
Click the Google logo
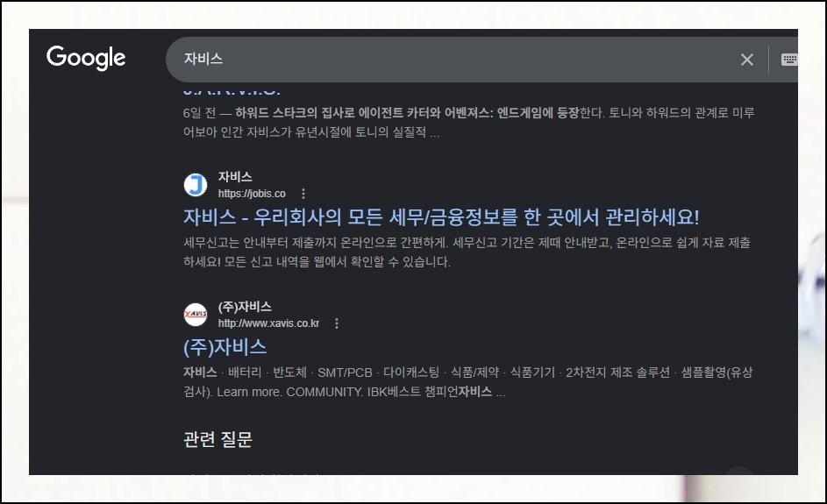86,58
